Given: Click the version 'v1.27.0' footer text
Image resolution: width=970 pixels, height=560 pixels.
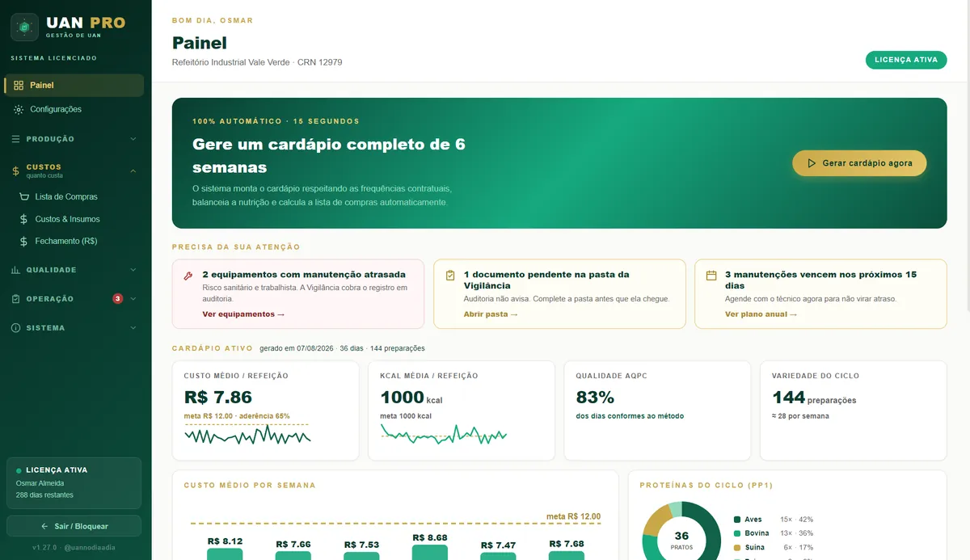Looking at the screenshot, I should coord(44,548).
